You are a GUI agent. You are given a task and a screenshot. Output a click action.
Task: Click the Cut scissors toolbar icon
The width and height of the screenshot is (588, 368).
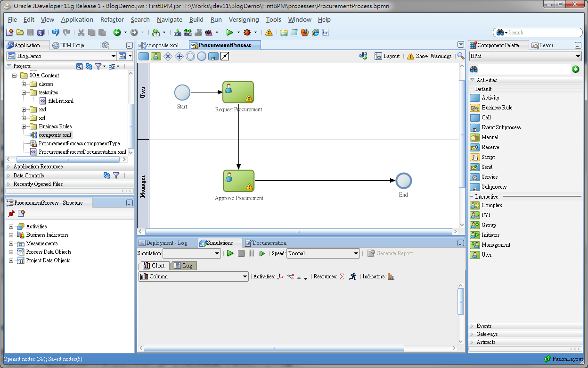(x=81, y=33)
